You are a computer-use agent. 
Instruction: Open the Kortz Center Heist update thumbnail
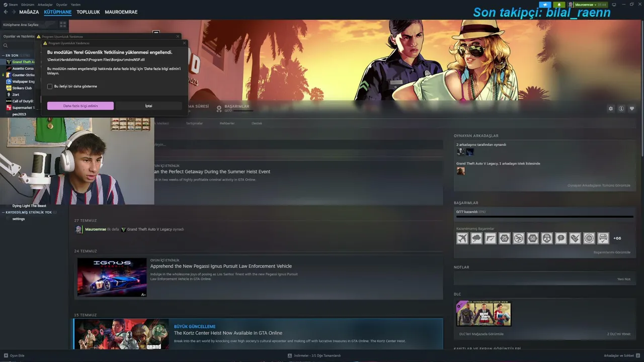coord(121,334)
